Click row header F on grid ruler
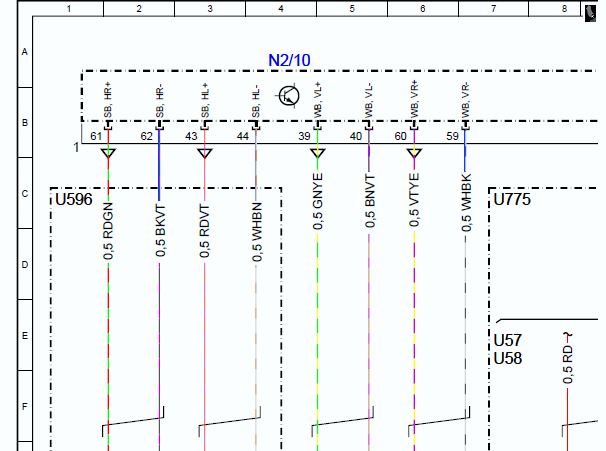This screenshot has height=451, width=606. [25, 407]
